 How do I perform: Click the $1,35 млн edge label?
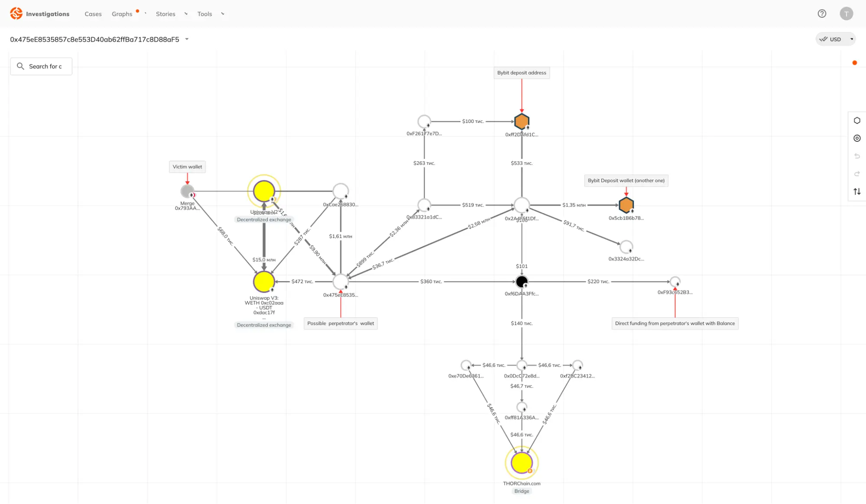pyautogui.click(x=574, y=205)
